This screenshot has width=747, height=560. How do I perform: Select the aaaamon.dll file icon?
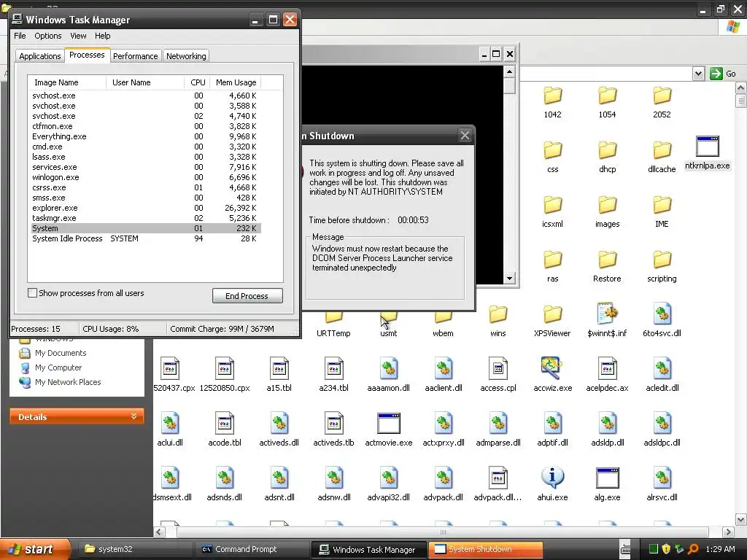point(388,368)
